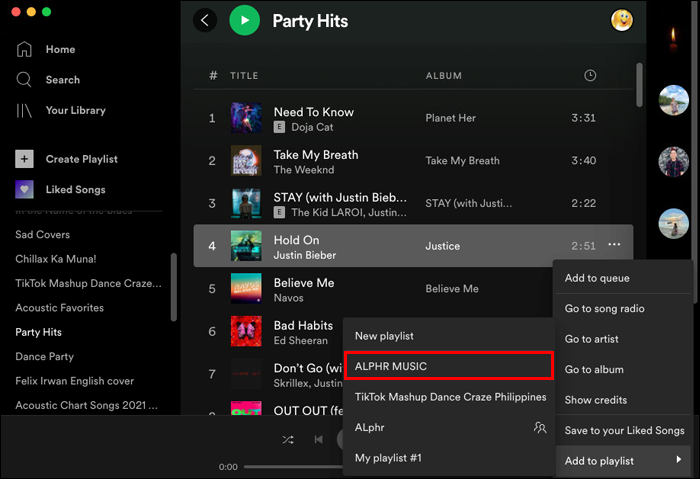Click the Search magnifier icon

tap(25, 80)
